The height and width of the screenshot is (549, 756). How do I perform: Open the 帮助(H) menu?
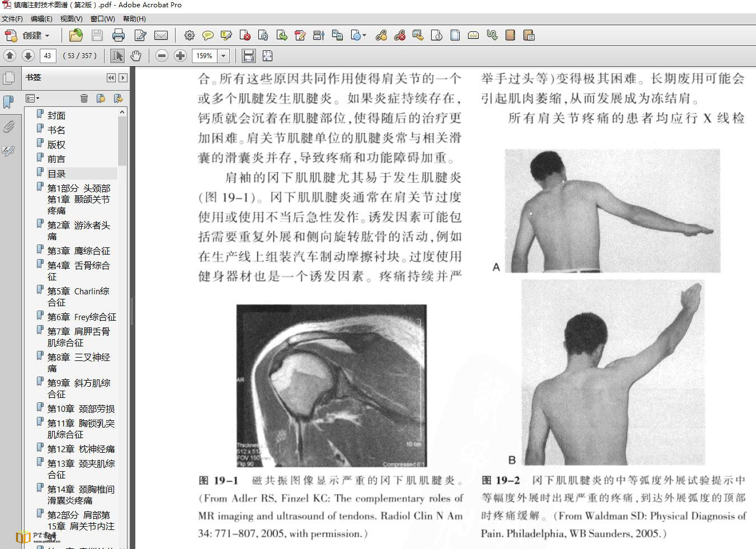pyautogui.click(x=134, y=19)
